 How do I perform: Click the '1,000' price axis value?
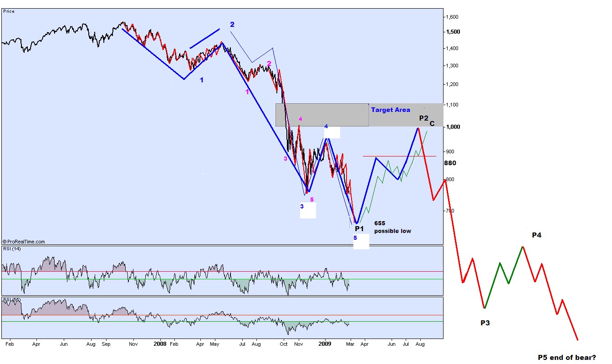(453, 127)
